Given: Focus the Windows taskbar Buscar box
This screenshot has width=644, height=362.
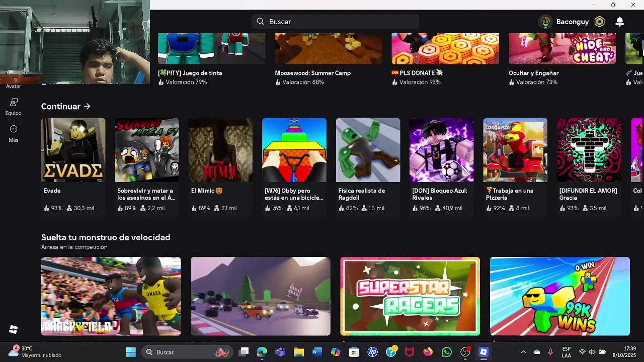Looking at the screenshot, I should point(188,352).
